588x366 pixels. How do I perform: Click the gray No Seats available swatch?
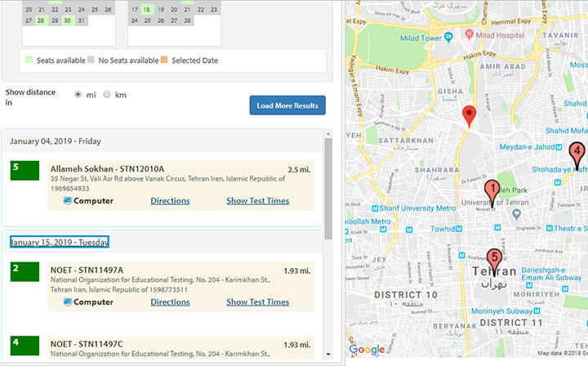tap(91, 60)
